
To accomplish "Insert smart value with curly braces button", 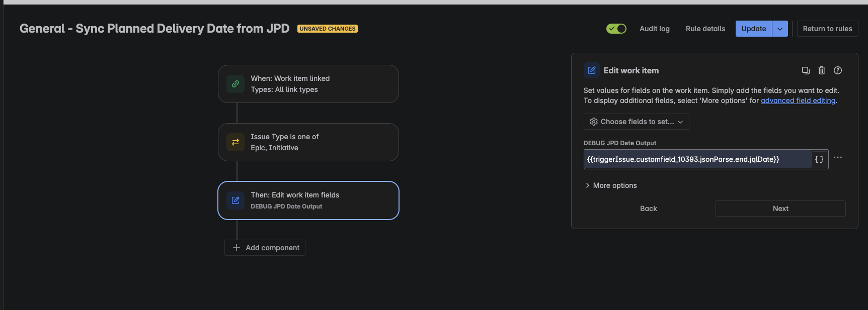I will [819, 159].
